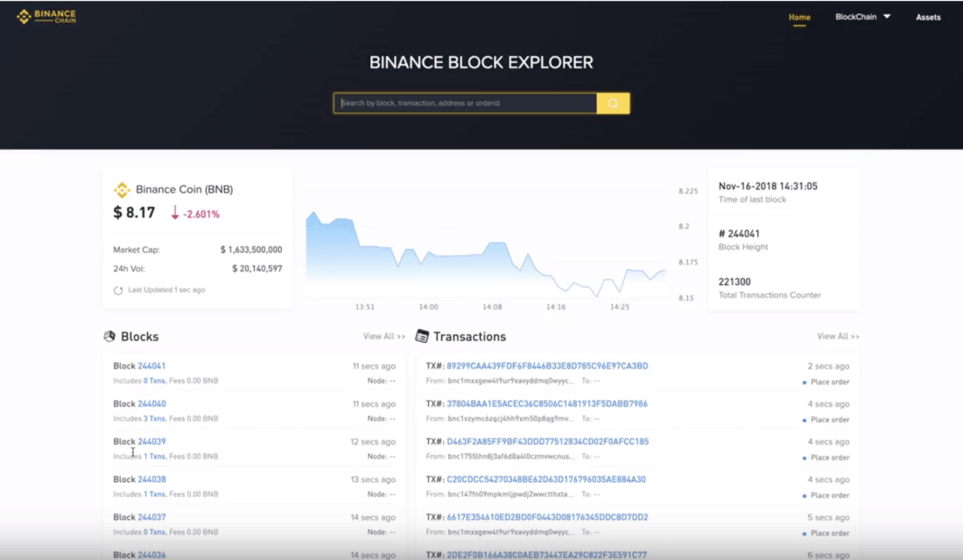963x560 pixels.
Task: Open block 244036
Action: tap(151, 555)
